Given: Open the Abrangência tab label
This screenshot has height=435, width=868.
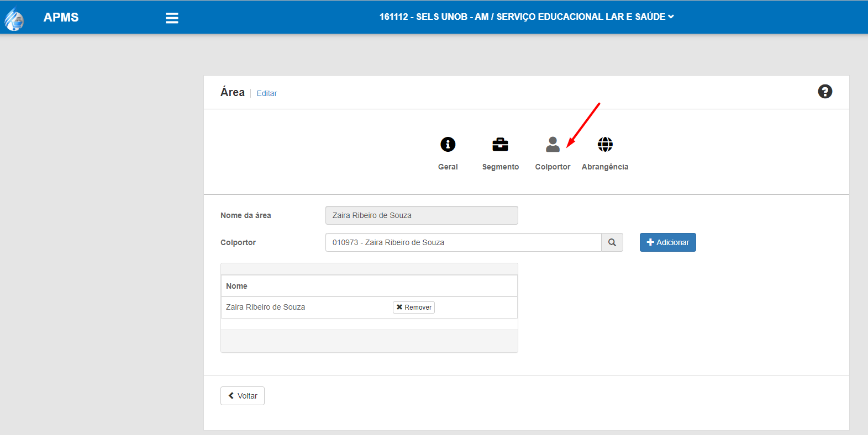Looking at the screenshot, I should pyautogui.click(x=605, y=167).
